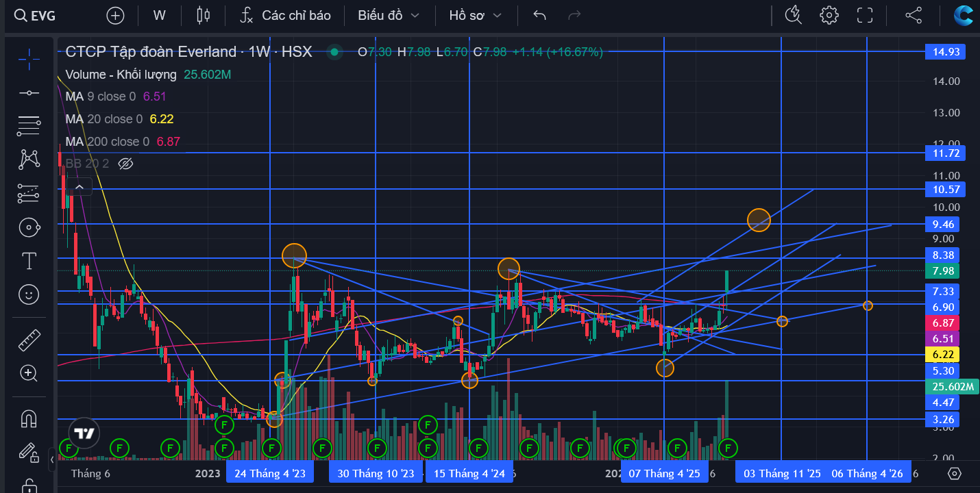The image size is (980, 493).
Task: Expand the Hồ sơ dropdown
Action: [x=475, y=15]
